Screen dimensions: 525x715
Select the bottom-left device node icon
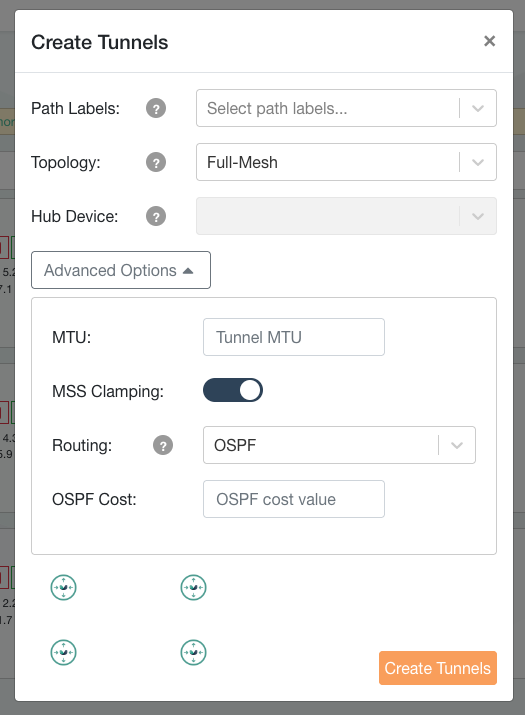coord(63,653)
